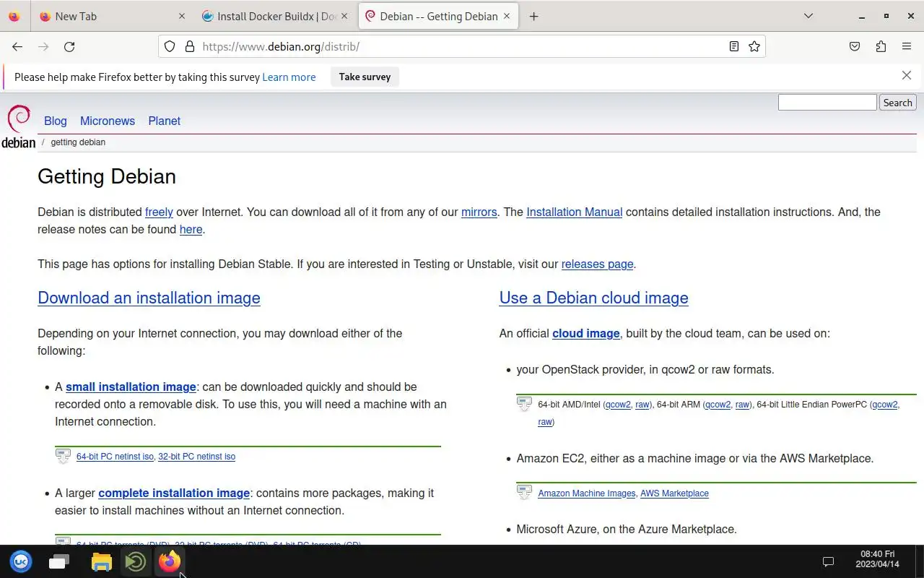This screenshot has height=578, width=924.
Task: Click the Take survey button
Action: [365, 77]
